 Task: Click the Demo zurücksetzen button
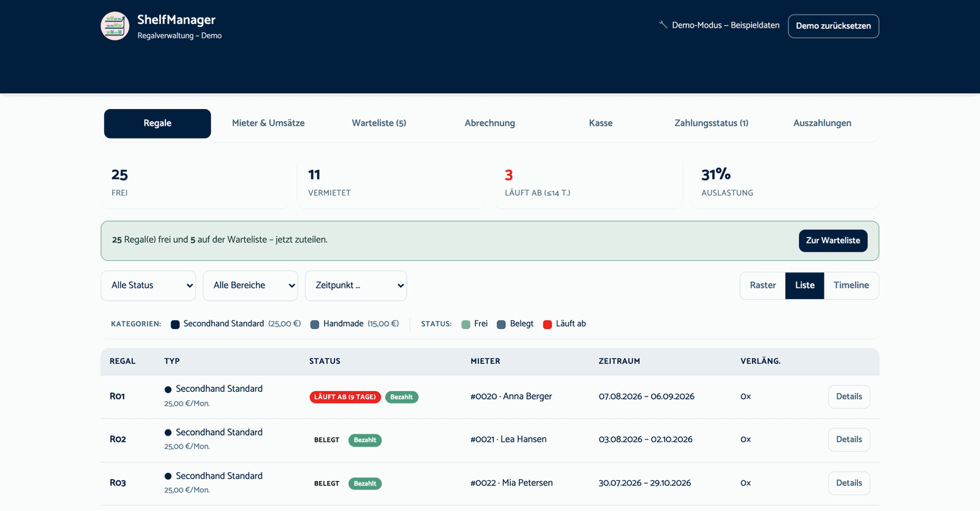[x=834, y=26]
